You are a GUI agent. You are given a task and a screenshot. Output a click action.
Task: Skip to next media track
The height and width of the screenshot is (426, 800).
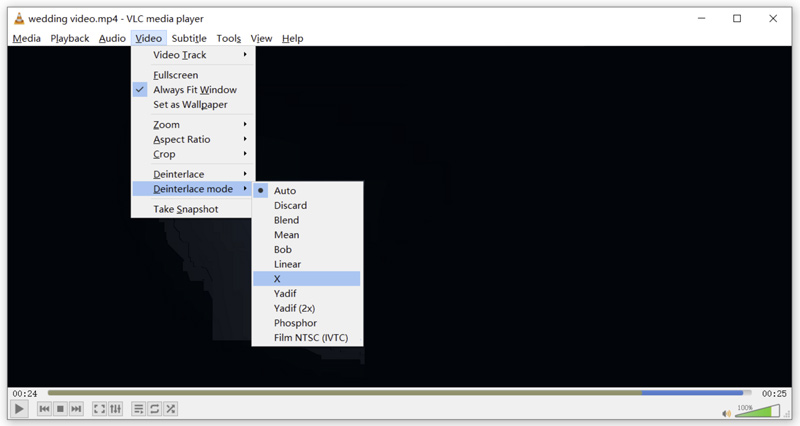pos(76,409)
